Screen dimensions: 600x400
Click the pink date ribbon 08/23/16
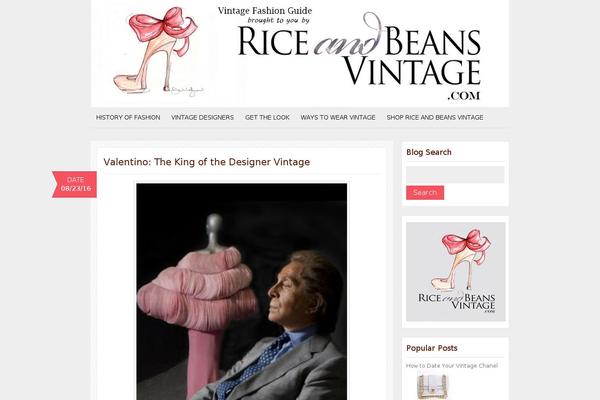[x=74, y=184]
